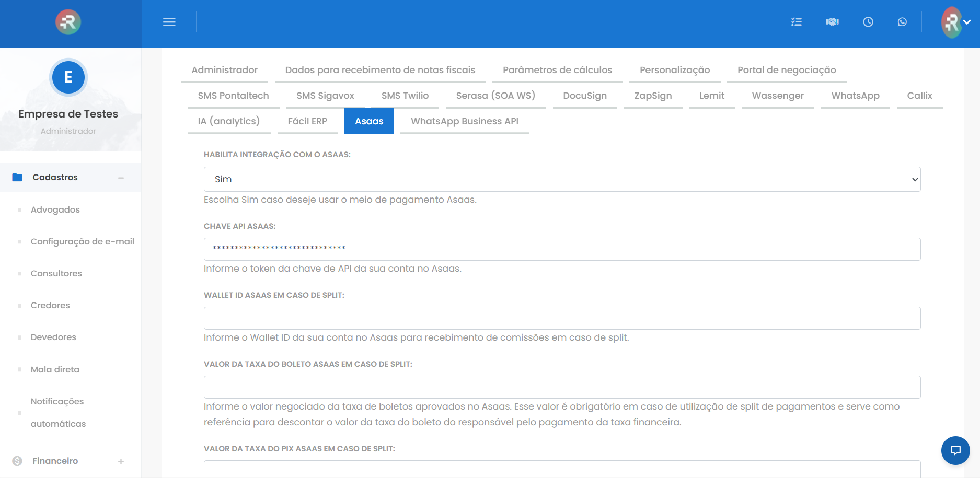This screenshot has width=980, height=478.
Task: Open Configuração de e-mail link
Action: coord(82,241)
